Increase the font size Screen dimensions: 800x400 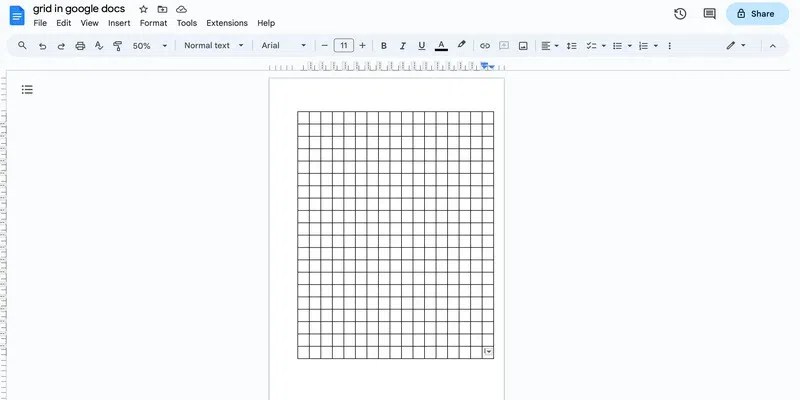click(x=363, y=45)
